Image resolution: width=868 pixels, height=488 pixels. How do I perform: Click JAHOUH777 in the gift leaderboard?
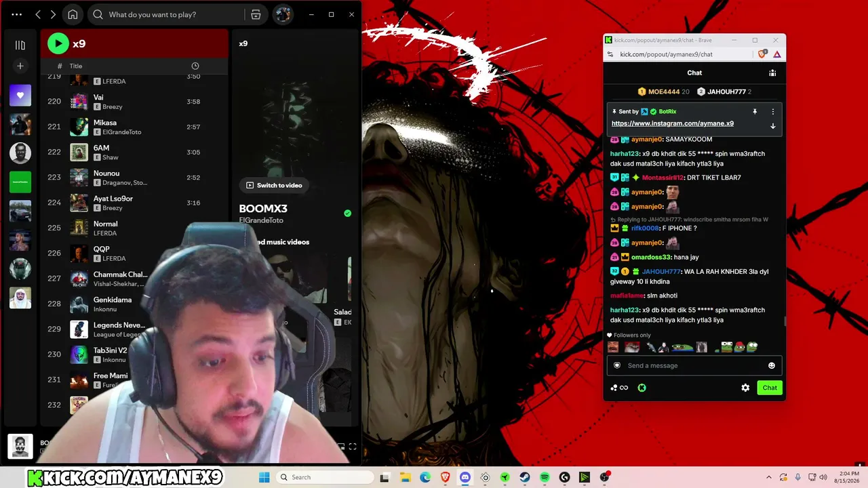coord(725,91)
